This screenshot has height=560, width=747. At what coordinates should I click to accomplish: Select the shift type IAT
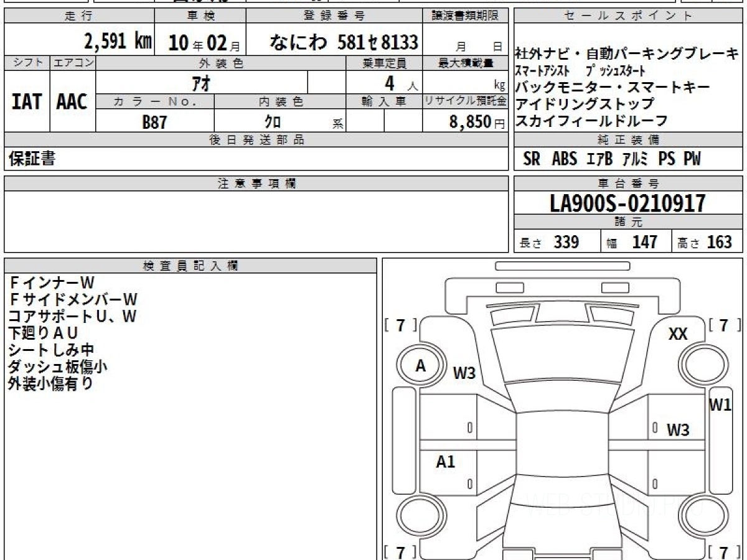point(27,102)
